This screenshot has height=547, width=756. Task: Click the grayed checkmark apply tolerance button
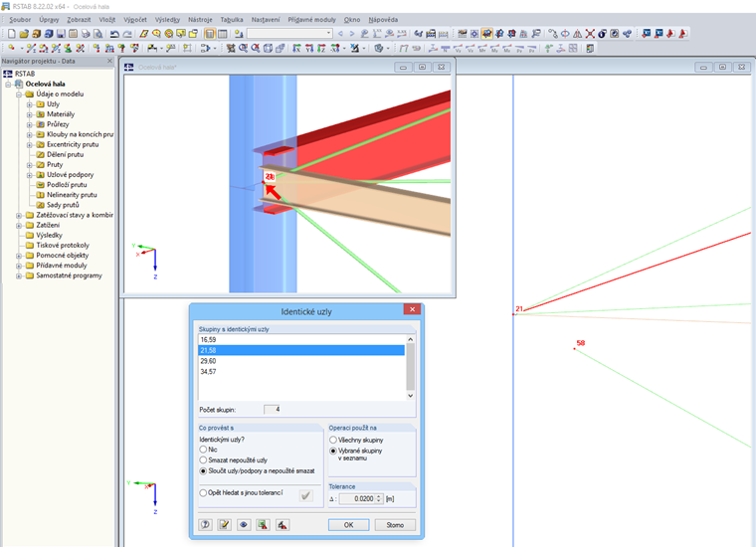[x=305, y=495]
